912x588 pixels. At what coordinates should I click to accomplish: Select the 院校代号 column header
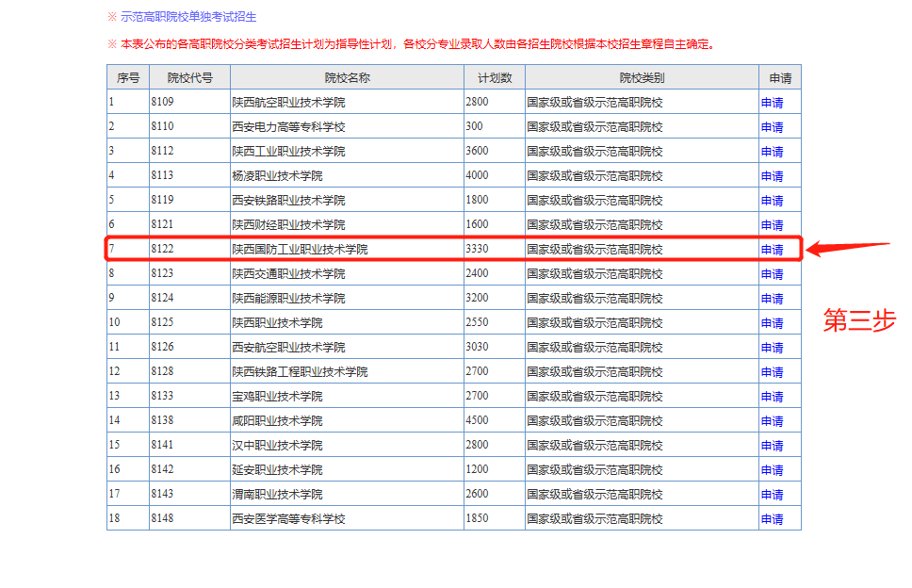(x=189, y=78)
